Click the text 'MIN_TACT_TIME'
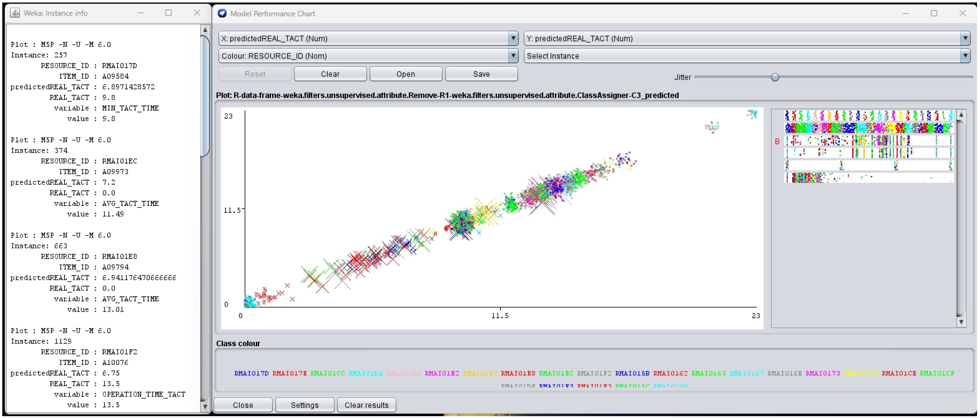Image resolution: width=980 pixels, height=418 pixels. point(130,108)
